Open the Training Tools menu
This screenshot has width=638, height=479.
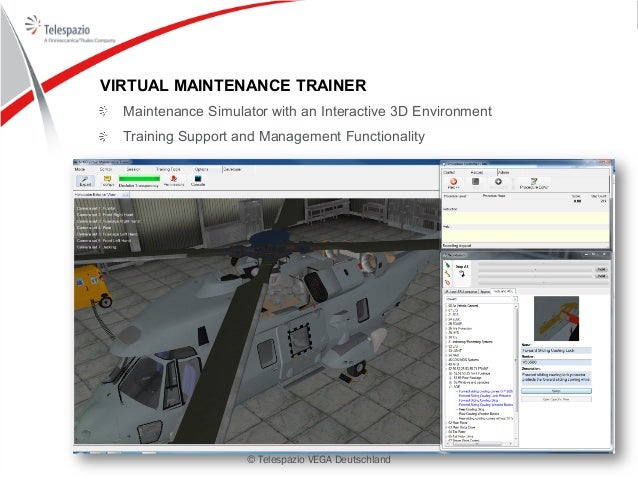tap(168, 169)
